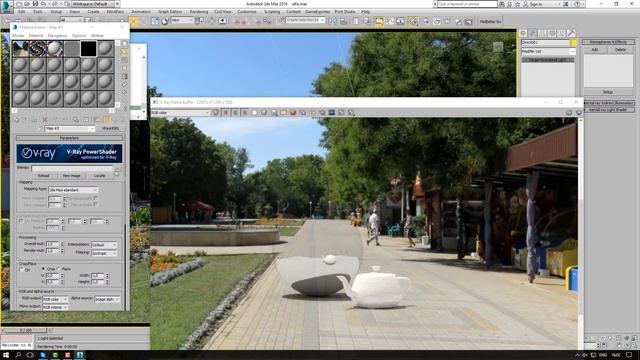Screen dimensions: 640x360
Task: Open the Modifiers menu
Action: click(x=115, y=11)
